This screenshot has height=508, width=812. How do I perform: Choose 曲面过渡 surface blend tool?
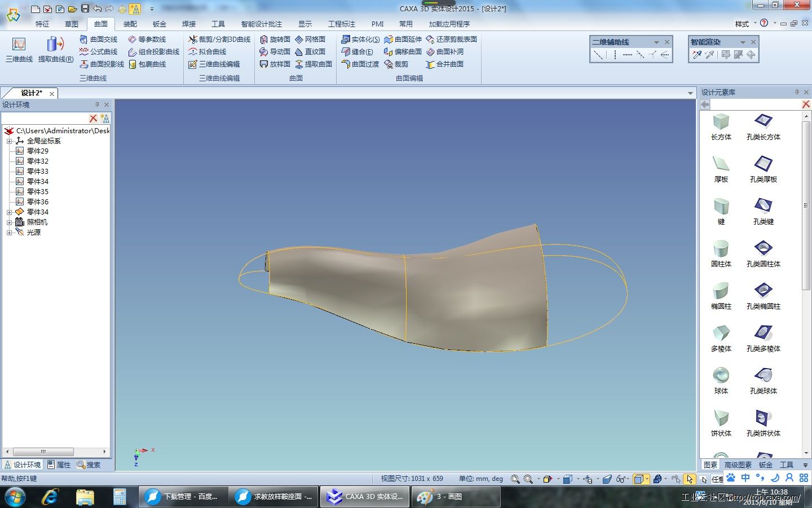[x=360, y=64]
